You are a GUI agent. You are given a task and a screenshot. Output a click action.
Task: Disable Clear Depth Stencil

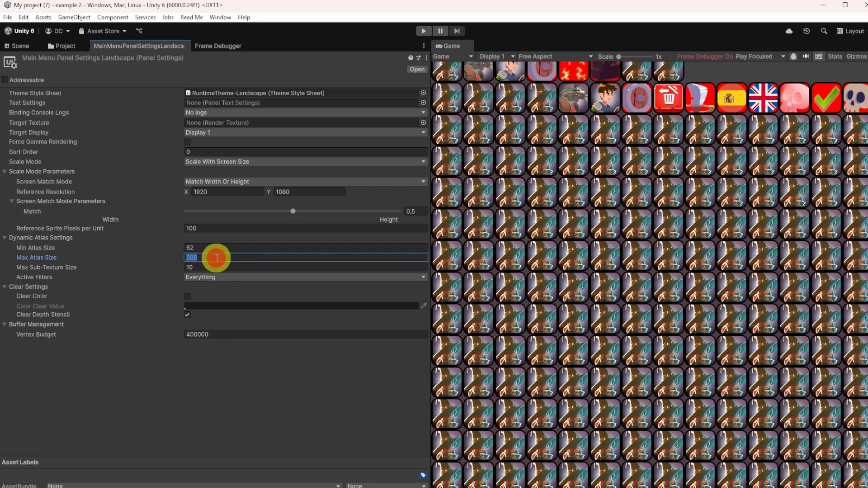click(187, 314)
